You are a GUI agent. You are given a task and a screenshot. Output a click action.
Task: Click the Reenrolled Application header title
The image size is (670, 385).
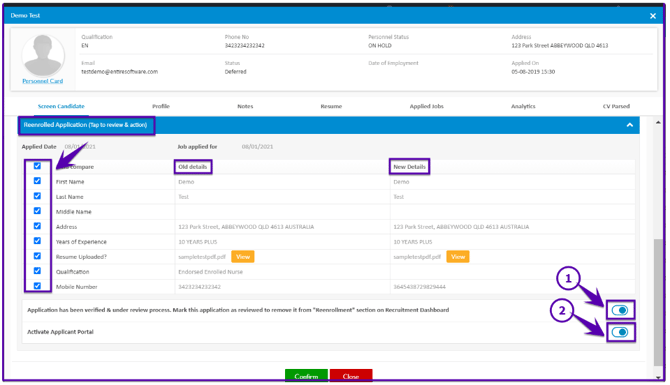[85, 125]
